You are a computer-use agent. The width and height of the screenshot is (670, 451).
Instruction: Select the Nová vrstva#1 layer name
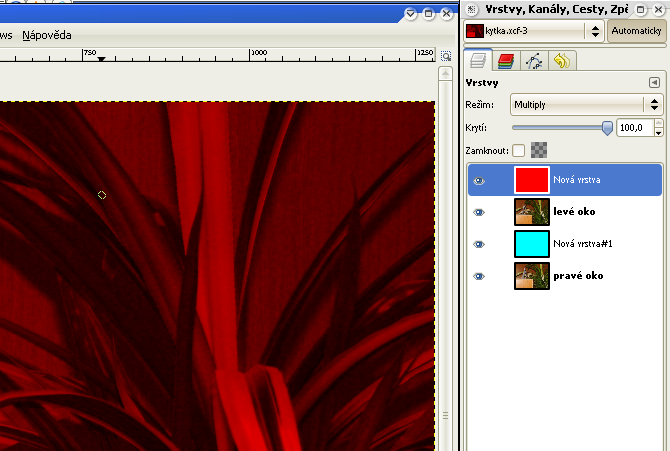tap(583, 244)
